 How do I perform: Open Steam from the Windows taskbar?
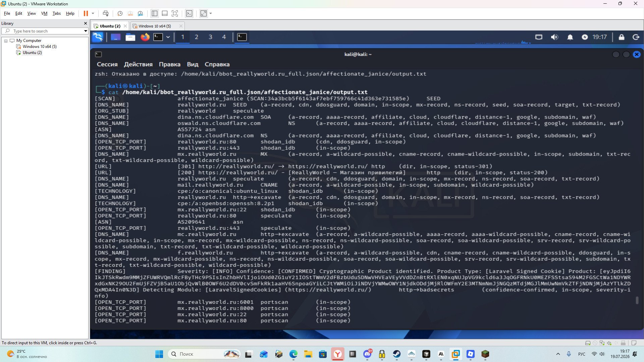tap(397, 354)
